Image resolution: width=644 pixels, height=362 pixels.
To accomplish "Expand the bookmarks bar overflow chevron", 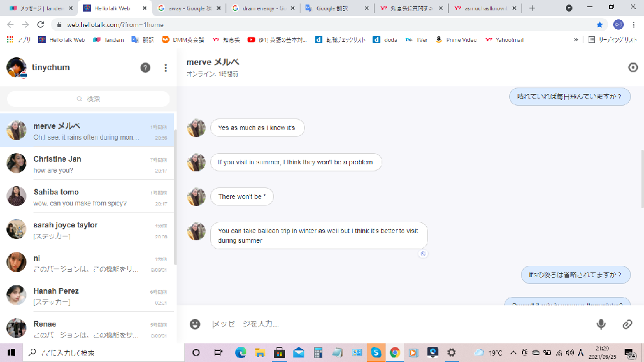I will [x=576, y=39].
